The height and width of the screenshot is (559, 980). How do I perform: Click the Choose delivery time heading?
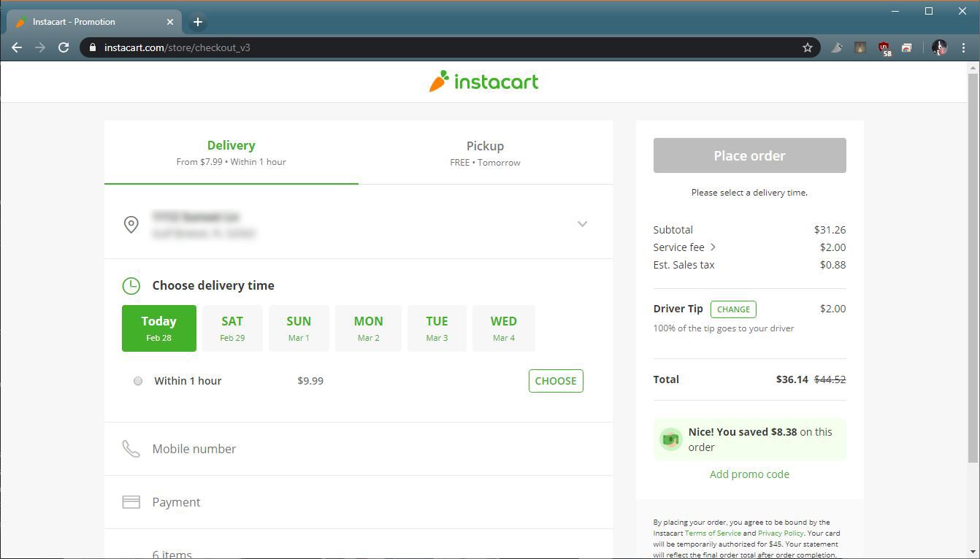(x=213, y=285)
